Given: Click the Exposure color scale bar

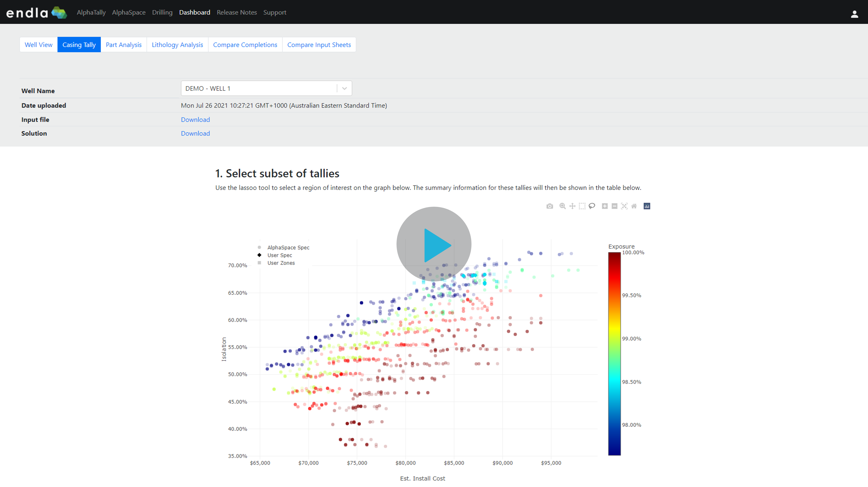Looking at the screenshot, I should pos(614,354).
